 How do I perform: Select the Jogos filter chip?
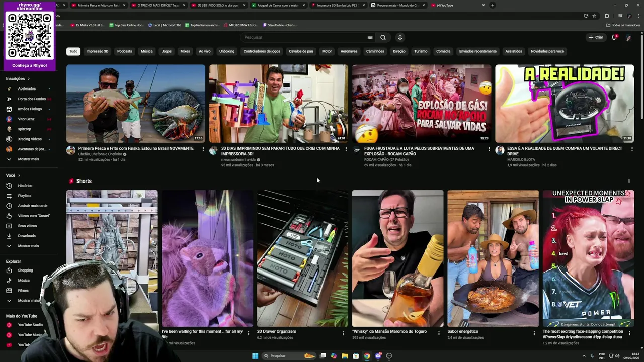(167, 51)
